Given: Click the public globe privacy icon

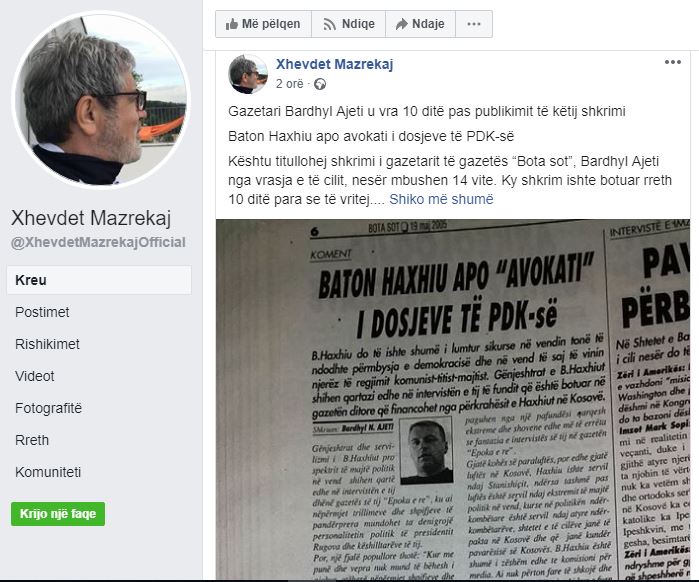Looking at the screenshot, I should pos(320,84).
